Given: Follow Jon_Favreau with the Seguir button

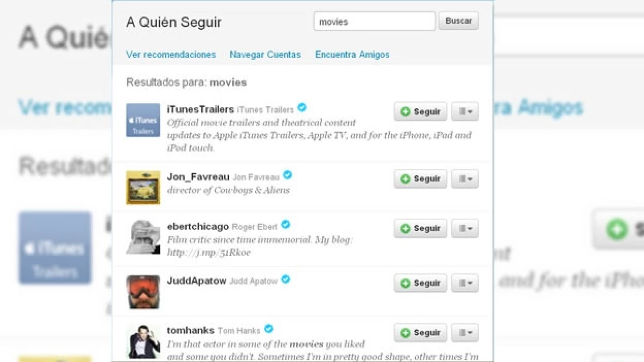Looking at the screenshot, I should click(420, 179).
